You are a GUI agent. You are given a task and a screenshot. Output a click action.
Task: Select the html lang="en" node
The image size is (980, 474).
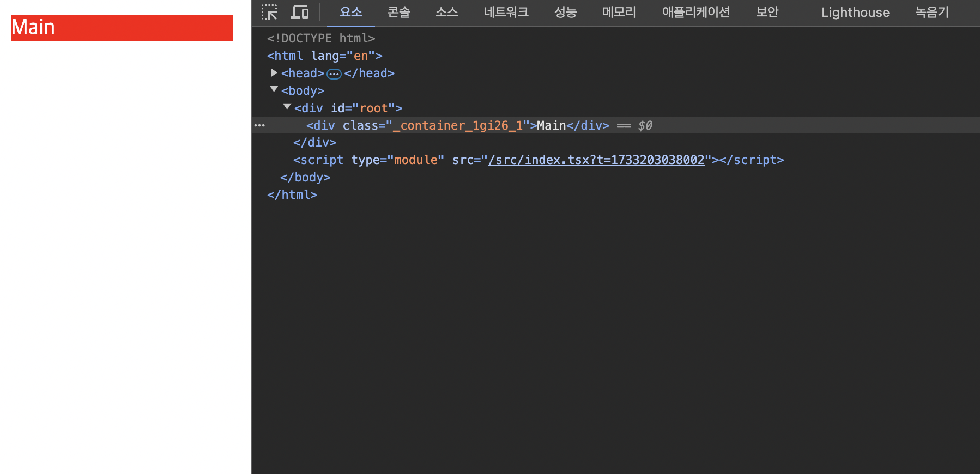[x=325, y=56]
